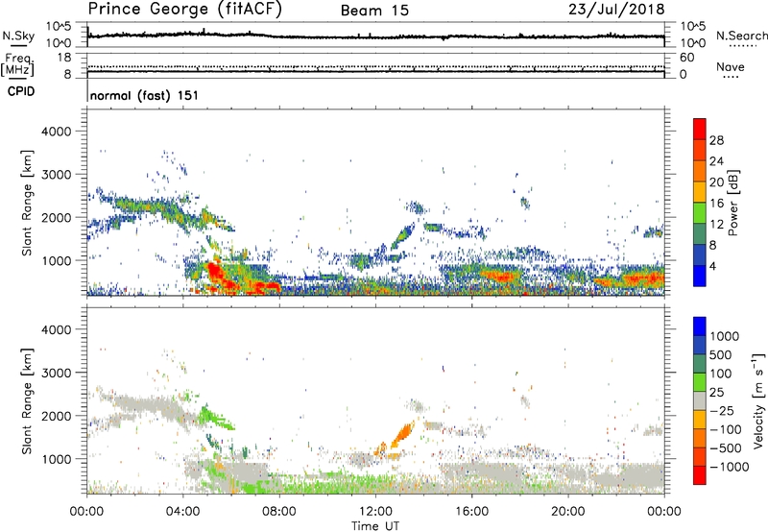Image resolution: width=768 pixels, height=532 pixels.
Task: Click the 'N.Search' legend label
Action: pos(741,36)
